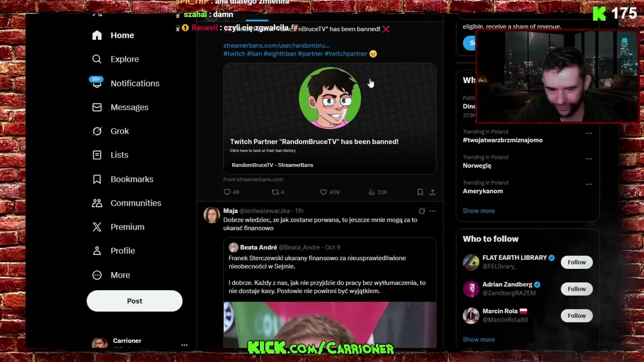Bookmark the RandomBruceTV ban post
This screenshot has width=644, height=362.
420,192
